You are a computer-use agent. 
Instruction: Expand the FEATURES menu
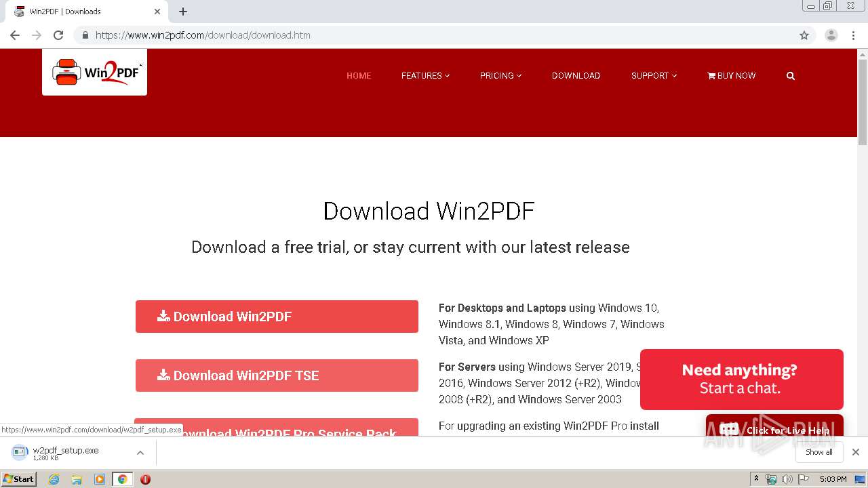coord(425,76)
